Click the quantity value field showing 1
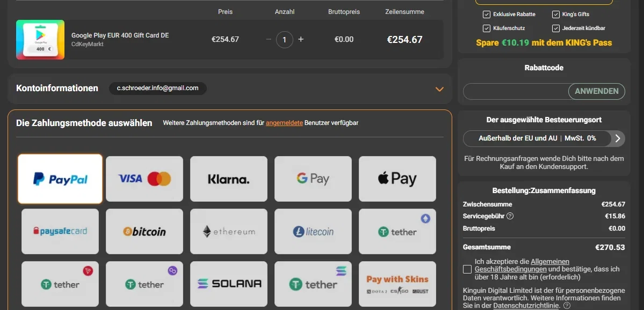The width and height of the screenshot is (644, 310). coord(285,39)
